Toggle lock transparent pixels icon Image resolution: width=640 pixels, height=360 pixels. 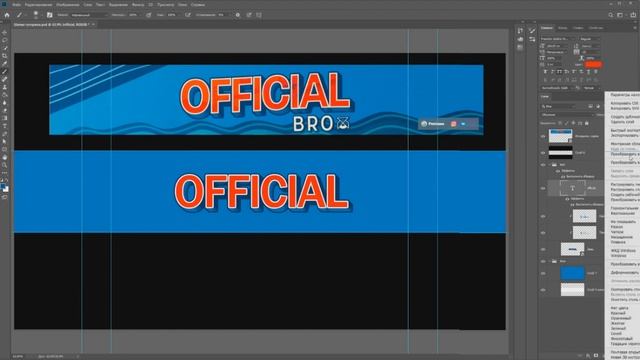[x=560, y=123]
